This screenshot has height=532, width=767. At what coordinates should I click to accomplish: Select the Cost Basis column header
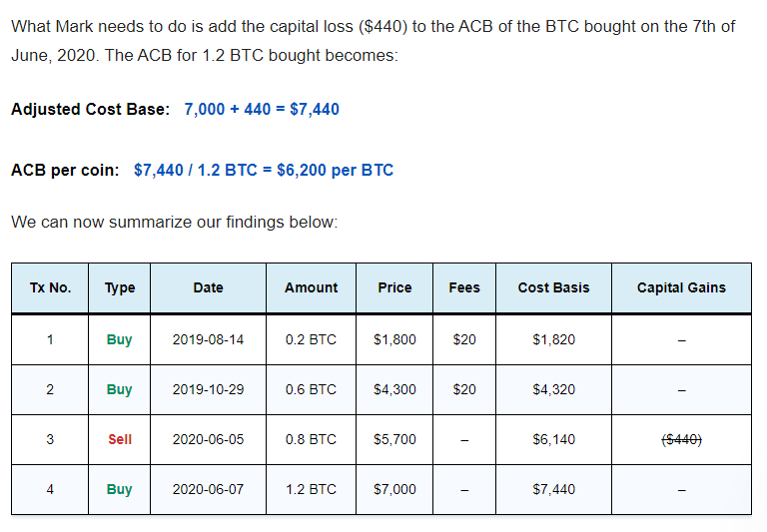click(x=553, y=288)
